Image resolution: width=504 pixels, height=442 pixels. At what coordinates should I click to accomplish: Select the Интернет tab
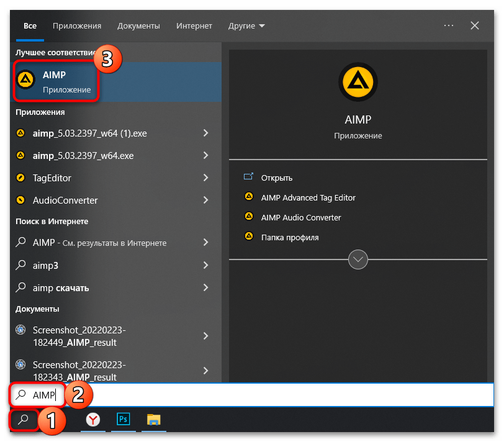[x=194, y=26]
